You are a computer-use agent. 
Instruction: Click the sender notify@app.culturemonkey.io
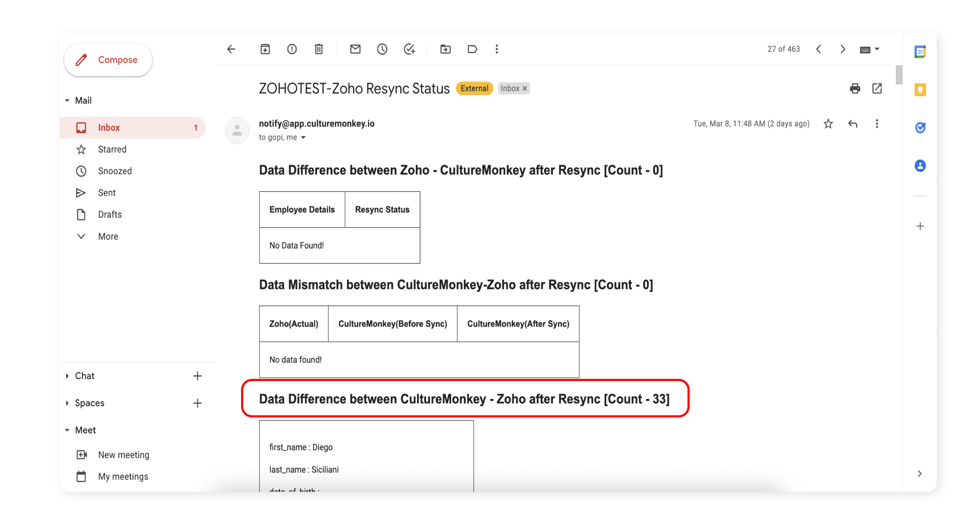(317, 124)
